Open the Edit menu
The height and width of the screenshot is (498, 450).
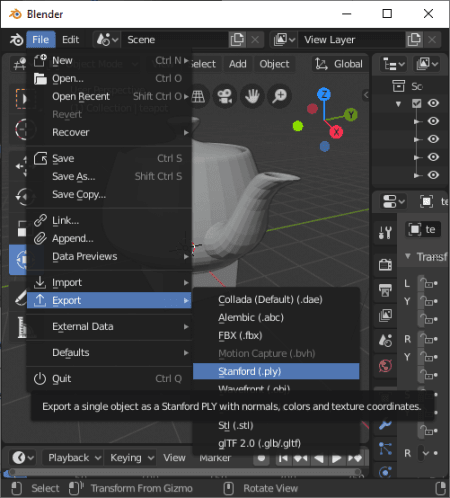click(71, 40)
